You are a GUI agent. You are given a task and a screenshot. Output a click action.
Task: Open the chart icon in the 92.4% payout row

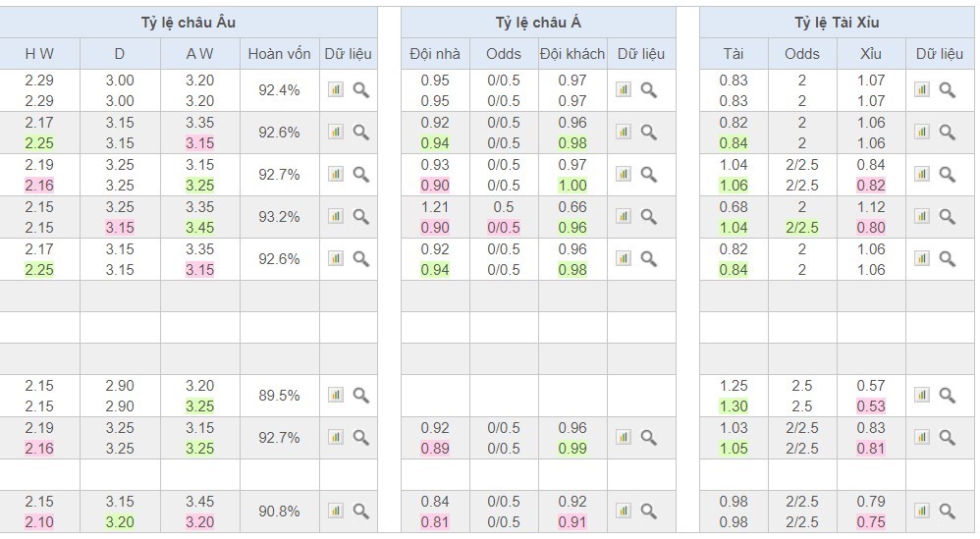click(x=336, y=89)
